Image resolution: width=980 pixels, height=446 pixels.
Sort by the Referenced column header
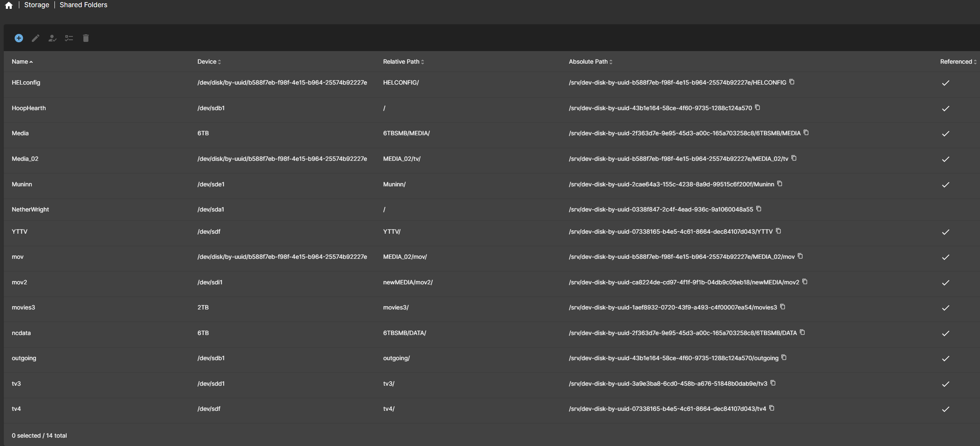tap(956, 62)
